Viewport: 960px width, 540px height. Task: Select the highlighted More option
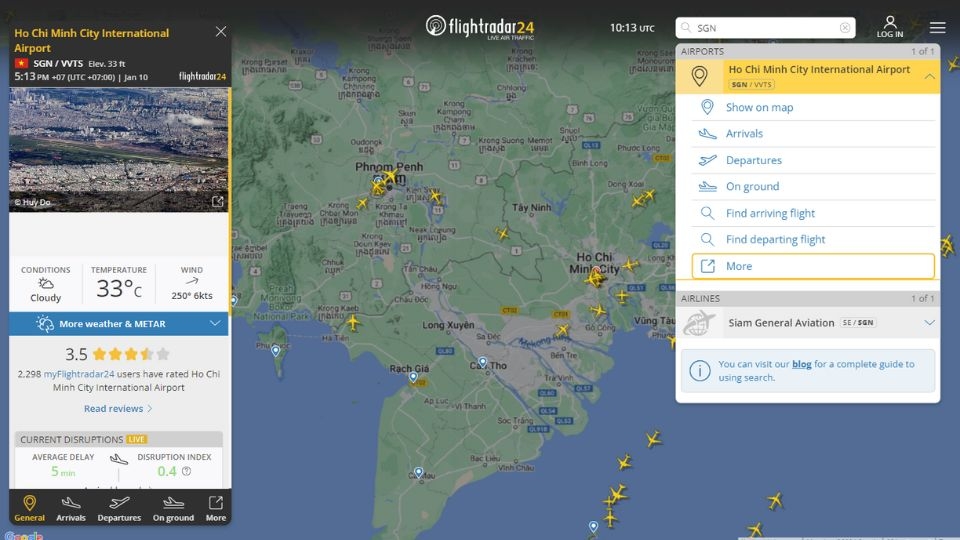(813, 266)
